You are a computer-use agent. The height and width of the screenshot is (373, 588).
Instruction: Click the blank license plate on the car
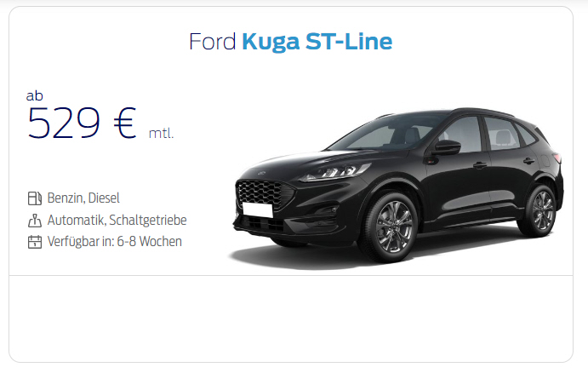tap(258, 209)
